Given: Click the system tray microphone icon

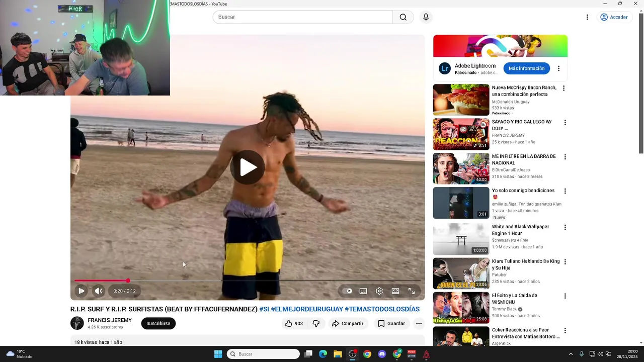Looking at the screenshot, I should click(582, 354).
